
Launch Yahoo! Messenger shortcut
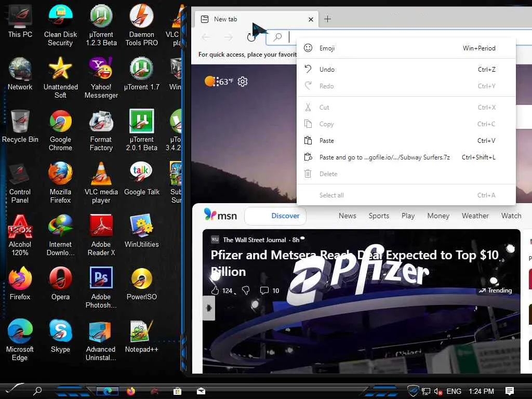point(101,77)
